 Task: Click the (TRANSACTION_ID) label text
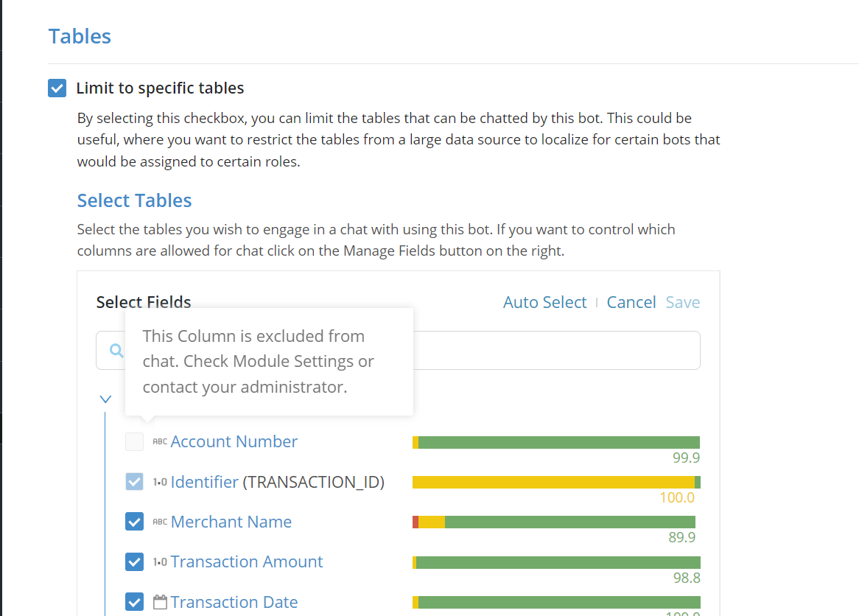pos(313,483)
